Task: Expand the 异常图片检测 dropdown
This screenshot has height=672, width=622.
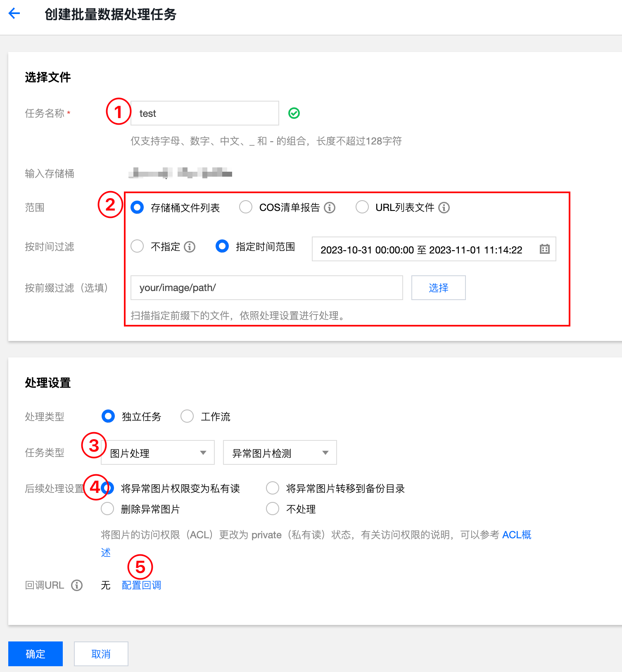Action: point(280,452)
